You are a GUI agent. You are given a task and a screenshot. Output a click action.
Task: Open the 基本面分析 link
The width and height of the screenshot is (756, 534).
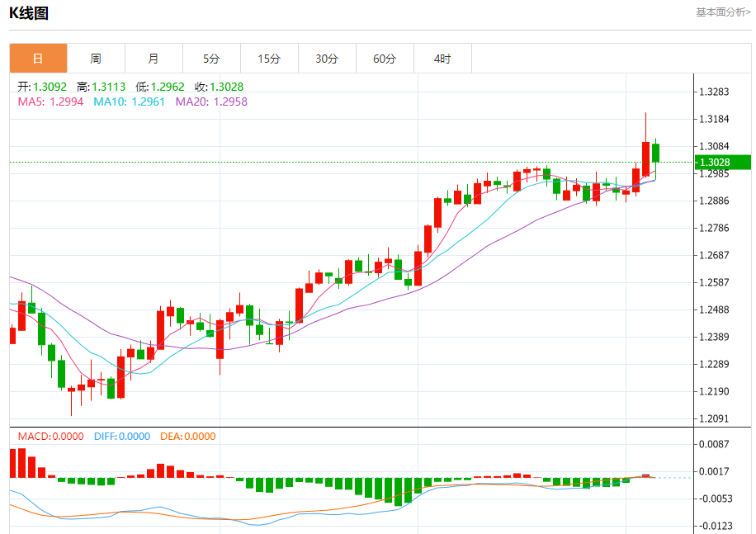click(x=723, y=12)
